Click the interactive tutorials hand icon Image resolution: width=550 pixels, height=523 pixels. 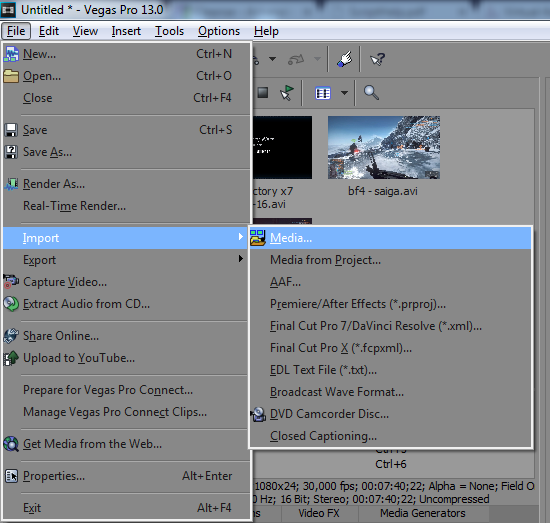[x=344, y=59]
